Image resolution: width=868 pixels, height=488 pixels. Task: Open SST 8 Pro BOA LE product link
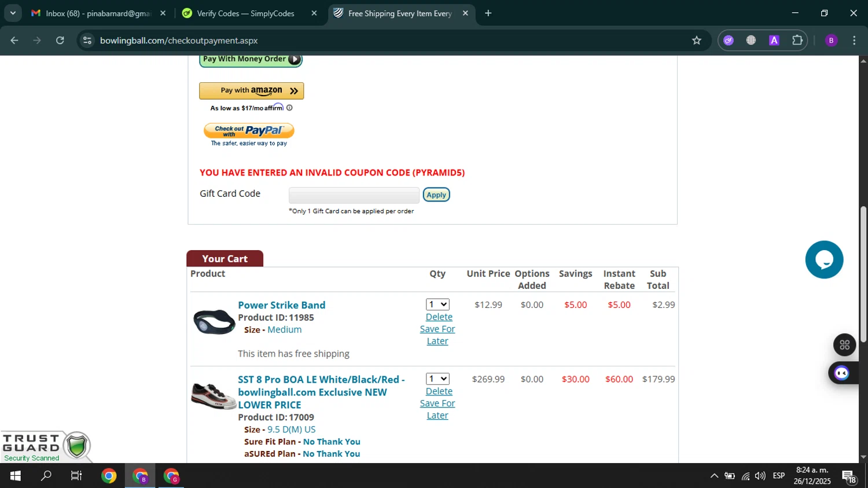coord(321,392)
